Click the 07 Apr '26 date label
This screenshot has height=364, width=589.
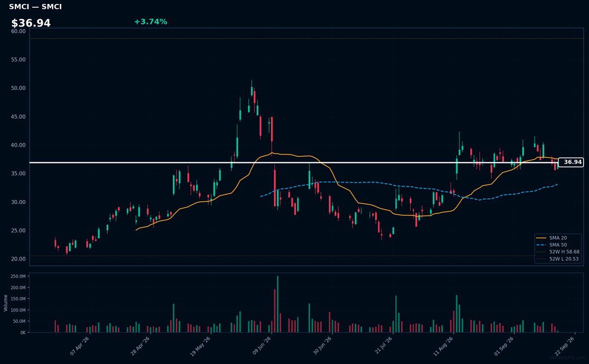pyautogui.click(x=80, y=345)
